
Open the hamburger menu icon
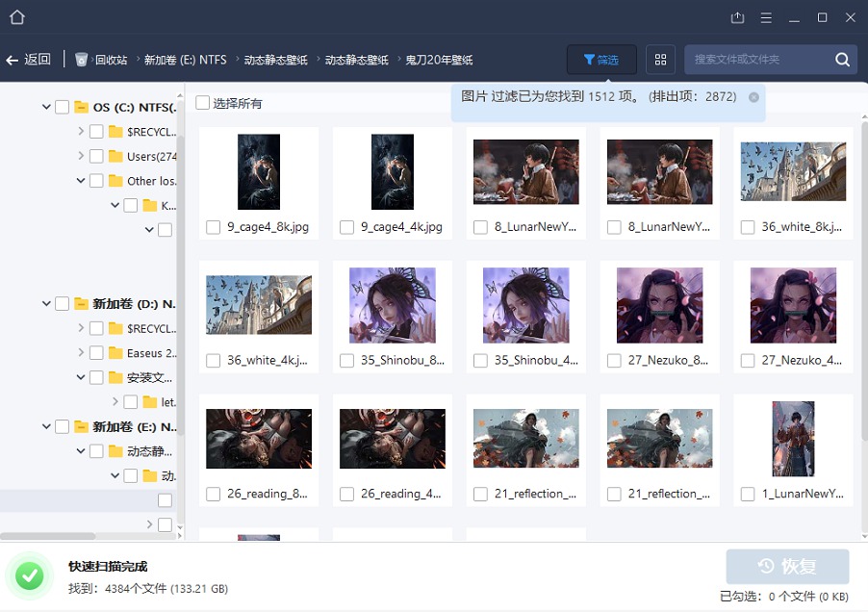coord(766,17)
